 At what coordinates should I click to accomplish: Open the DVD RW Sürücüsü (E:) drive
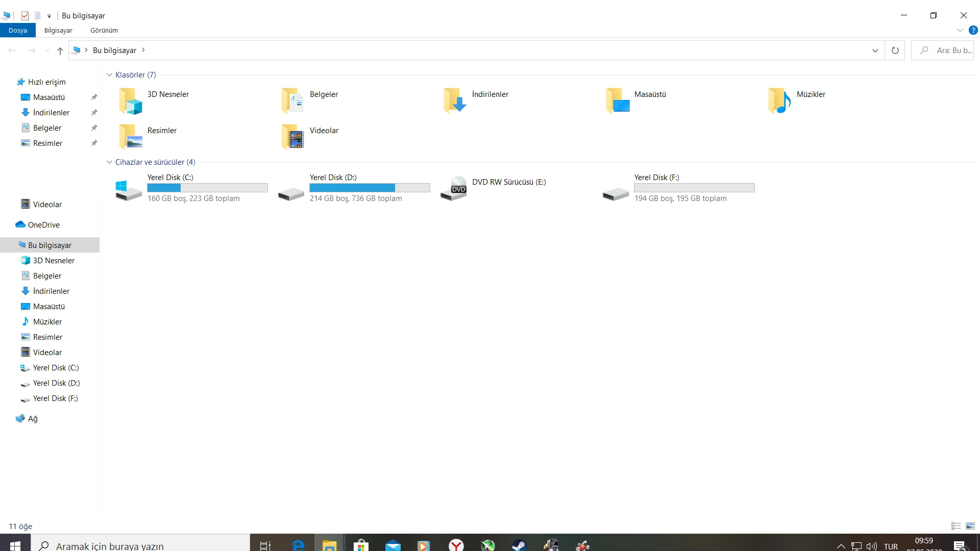click(x=453, y=188)
